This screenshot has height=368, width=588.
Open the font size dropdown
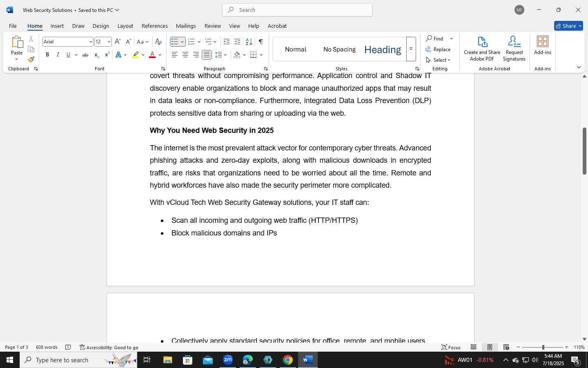(x=109, y=42)
